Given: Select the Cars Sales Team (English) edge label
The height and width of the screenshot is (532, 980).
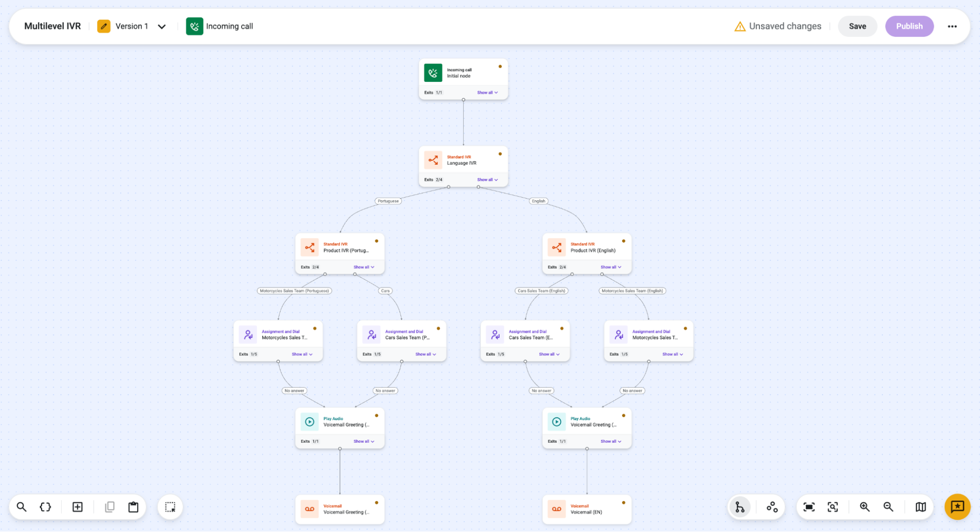Looking at the screenshot, I should tap(542, 291).
